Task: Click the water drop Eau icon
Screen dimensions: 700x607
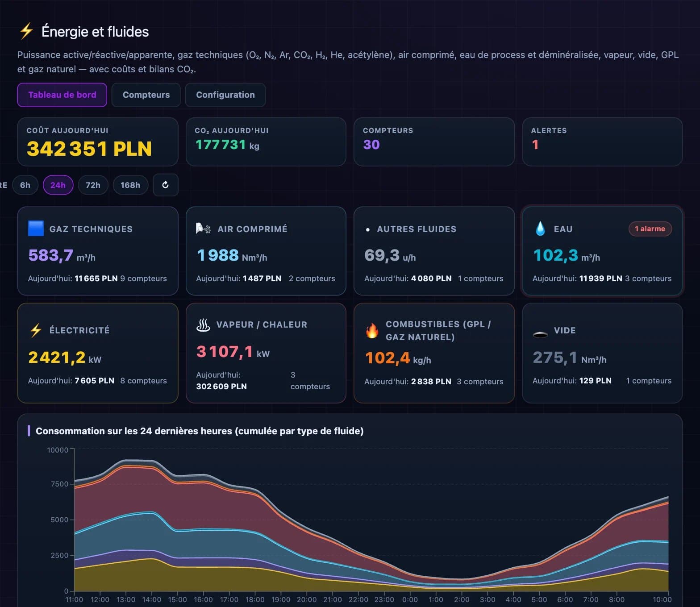Action: tap(540, 229)
